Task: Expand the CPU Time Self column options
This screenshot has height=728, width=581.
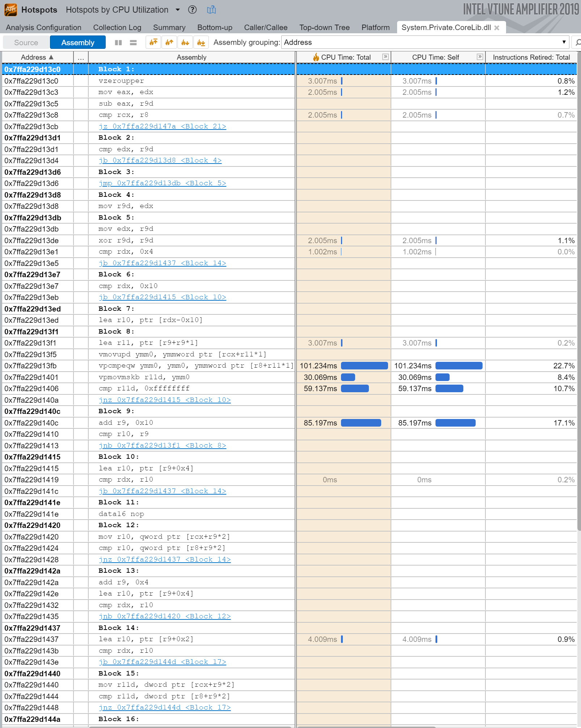Action: tap(480, 57)
